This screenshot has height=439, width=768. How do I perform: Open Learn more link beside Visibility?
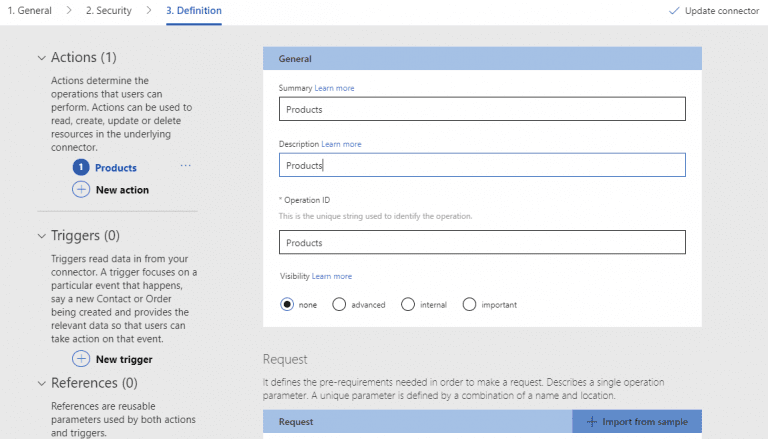[x=332, y=276]
